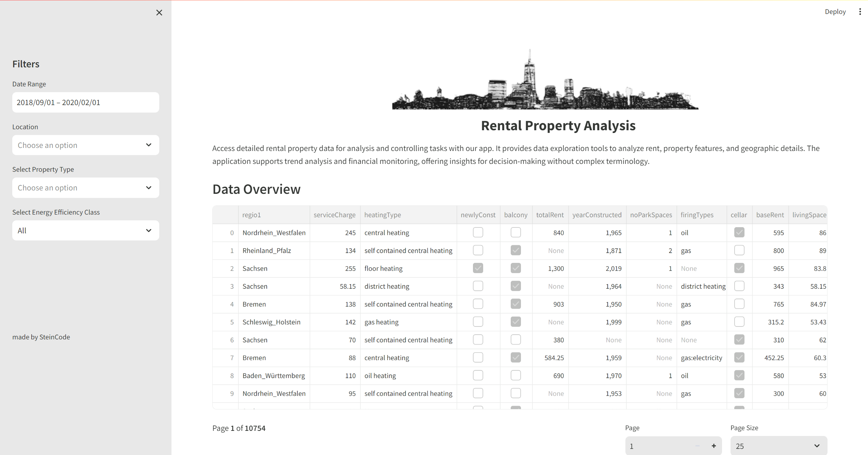The image size is (868, 455).
Task: Open the Energy Efficiency Class dropdown
Action: point(85,231)
